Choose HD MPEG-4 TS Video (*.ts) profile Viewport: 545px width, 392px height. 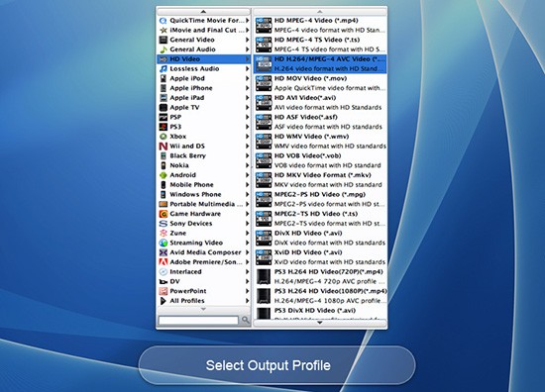320,45
